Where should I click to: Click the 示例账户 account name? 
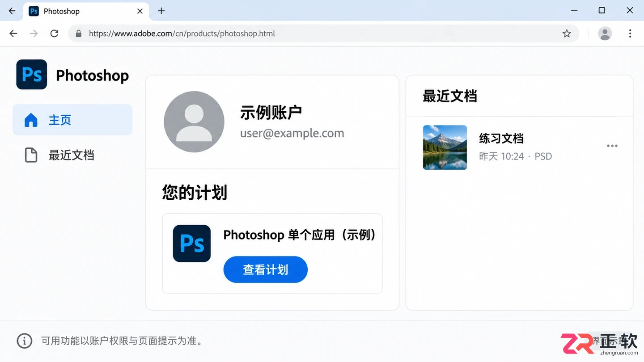coord(271,112)
